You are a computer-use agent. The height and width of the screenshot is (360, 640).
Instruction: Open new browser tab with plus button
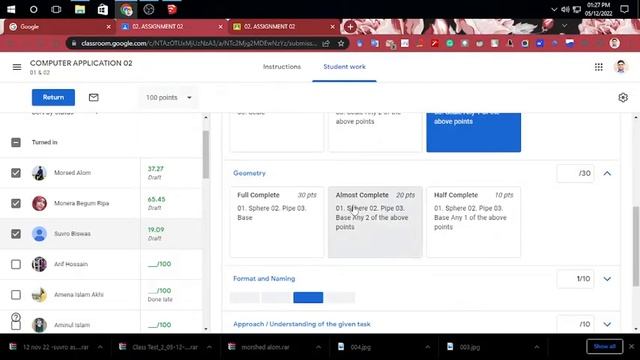[350, 27]
